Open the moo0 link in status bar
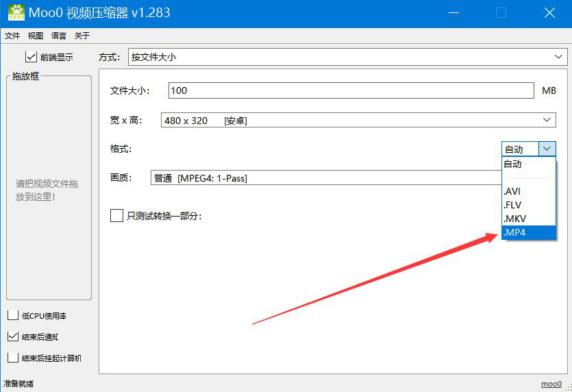The image size is (572, 392). tap(551, 384)
